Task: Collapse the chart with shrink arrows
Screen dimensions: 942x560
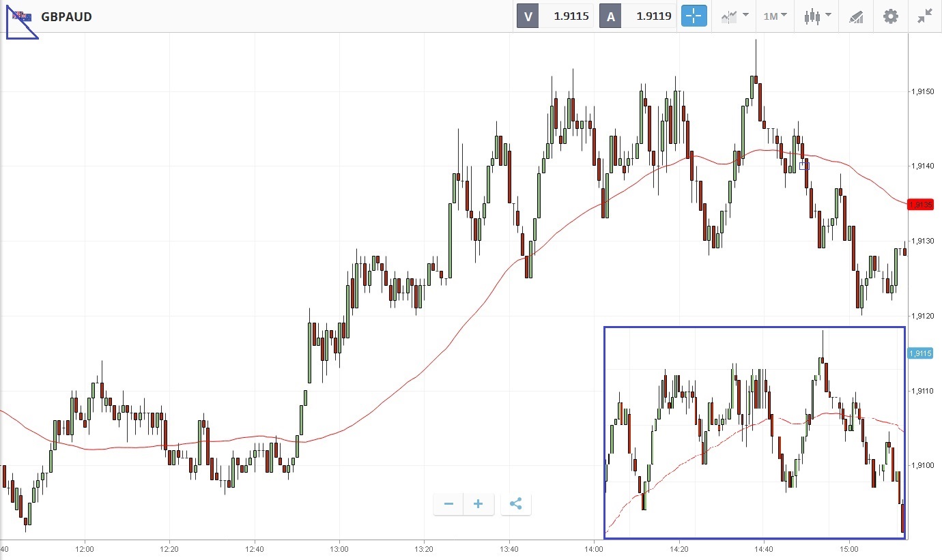Action: tap(925, 16)
